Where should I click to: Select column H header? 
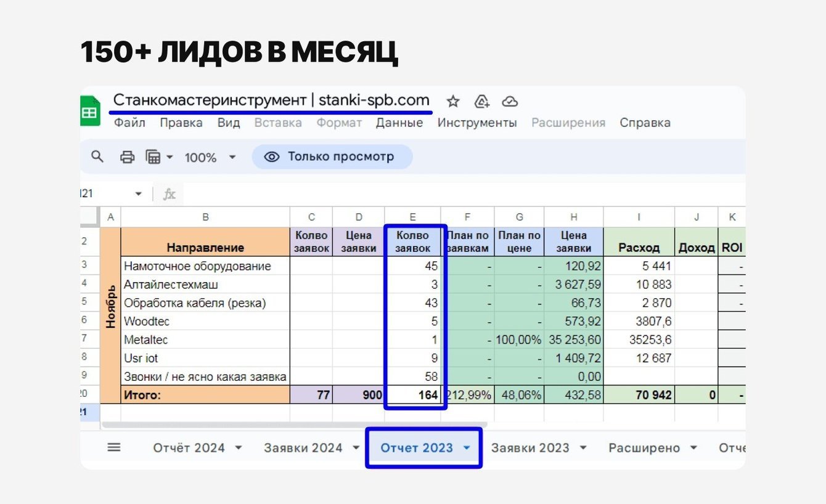574,216
